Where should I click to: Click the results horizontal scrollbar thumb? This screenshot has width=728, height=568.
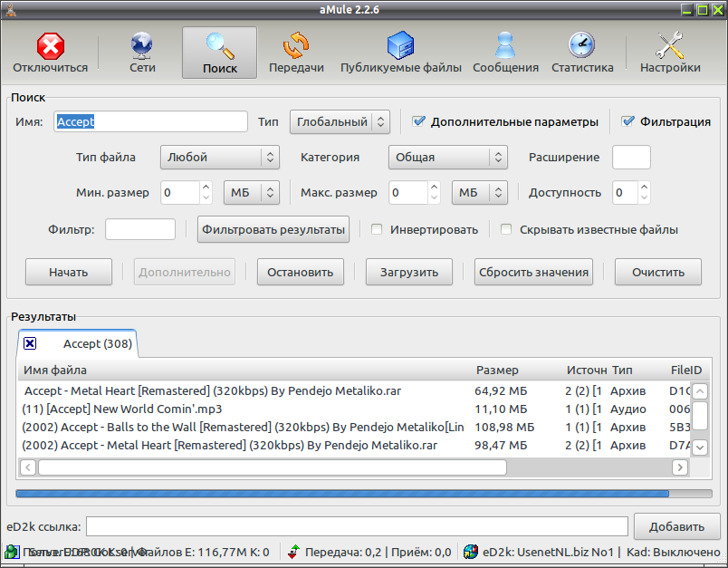coord(273,467)
